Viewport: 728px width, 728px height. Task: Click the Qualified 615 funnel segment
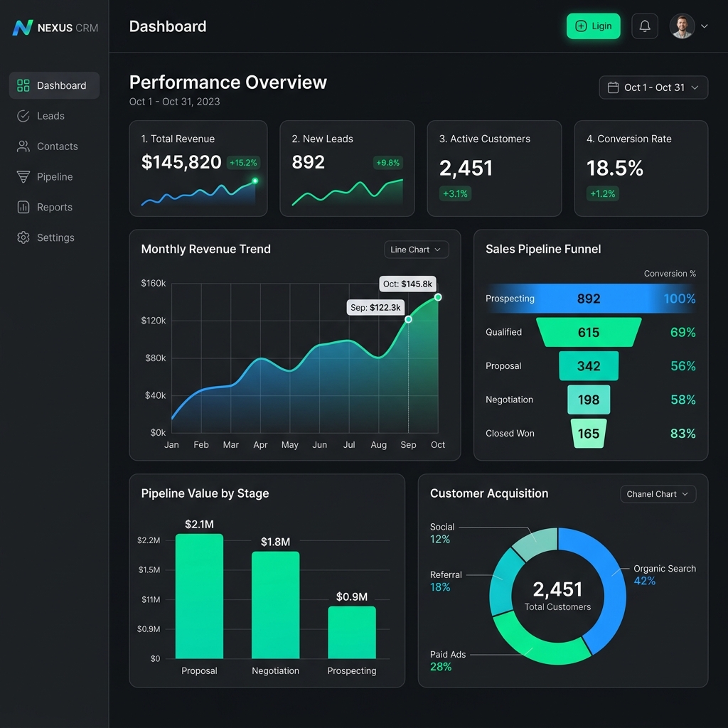coord(588,333)
